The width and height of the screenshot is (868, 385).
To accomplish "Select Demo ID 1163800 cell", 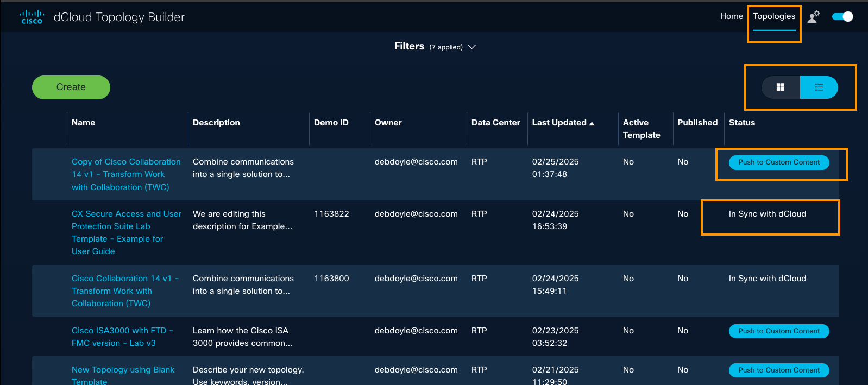I will pos(331,279).
